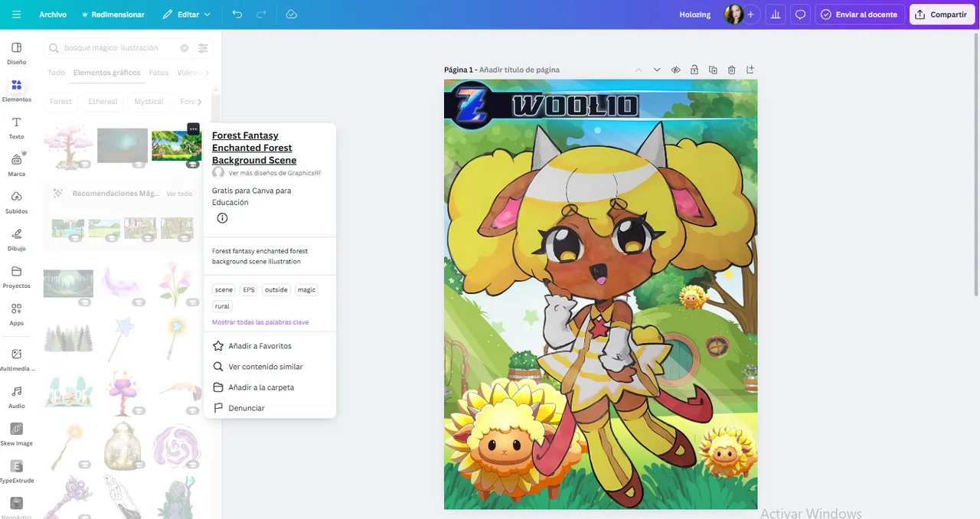Open the hamburger main menu
This screenshot has height=519, width=980.
click(x=16, y=15)
